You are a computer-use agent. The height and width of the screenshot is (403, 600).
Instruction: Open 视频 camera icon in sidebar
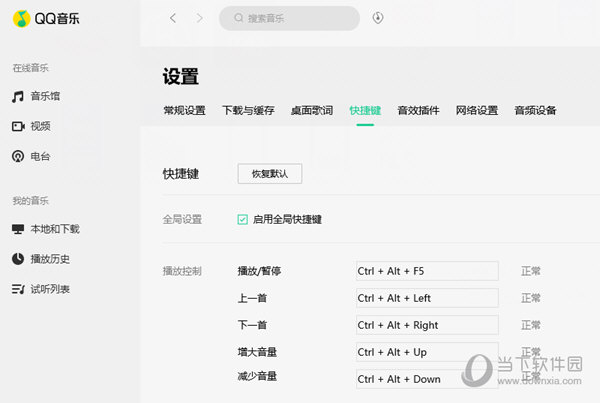(x=18, y=126)
